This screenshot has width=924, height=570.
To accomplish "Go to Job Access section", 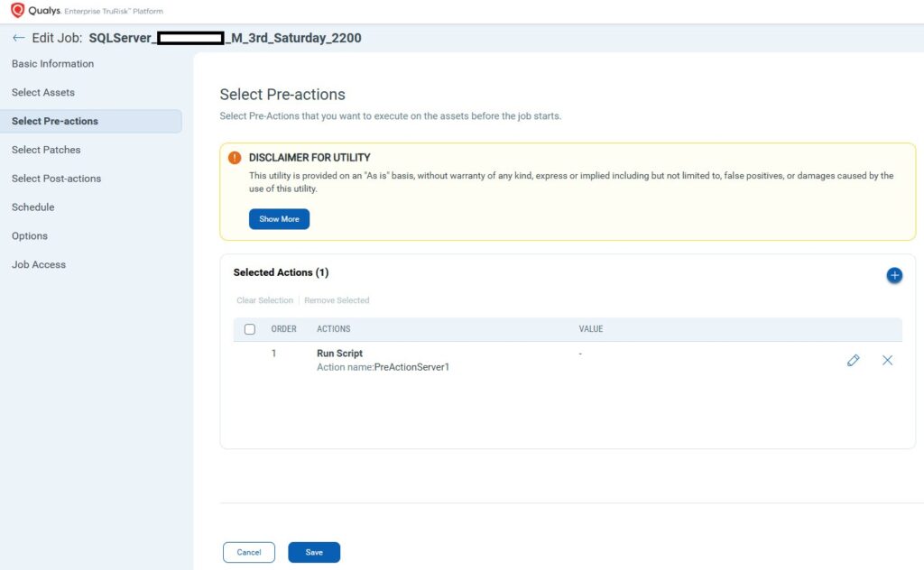I will point(39,265).
